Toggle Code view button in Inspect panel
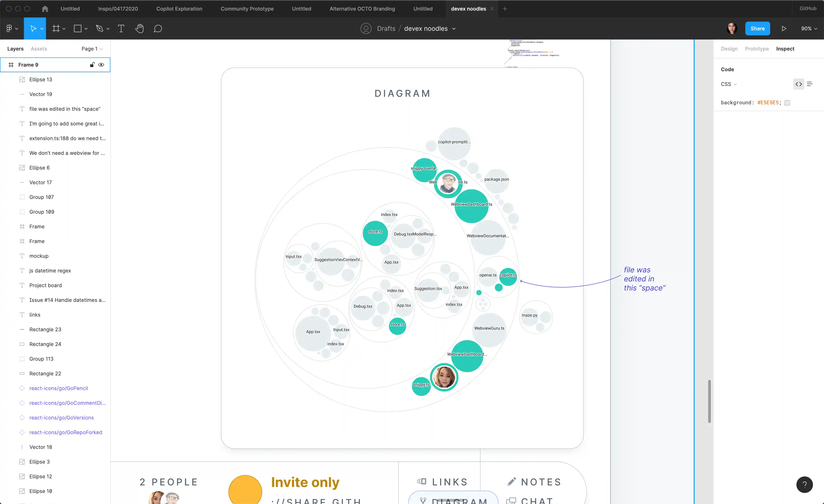Screen dimensions: 824x504 (798, 84)
